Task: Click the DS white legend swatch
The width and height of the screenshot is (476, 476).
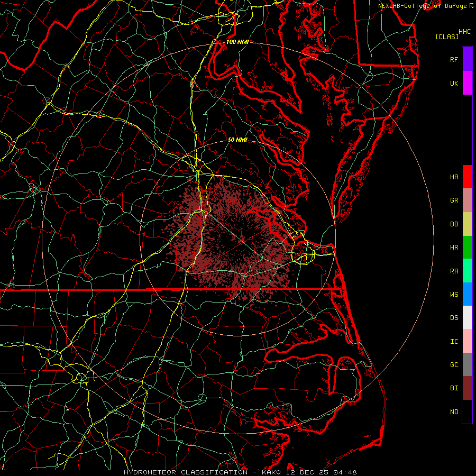Action: coord(467,317)
